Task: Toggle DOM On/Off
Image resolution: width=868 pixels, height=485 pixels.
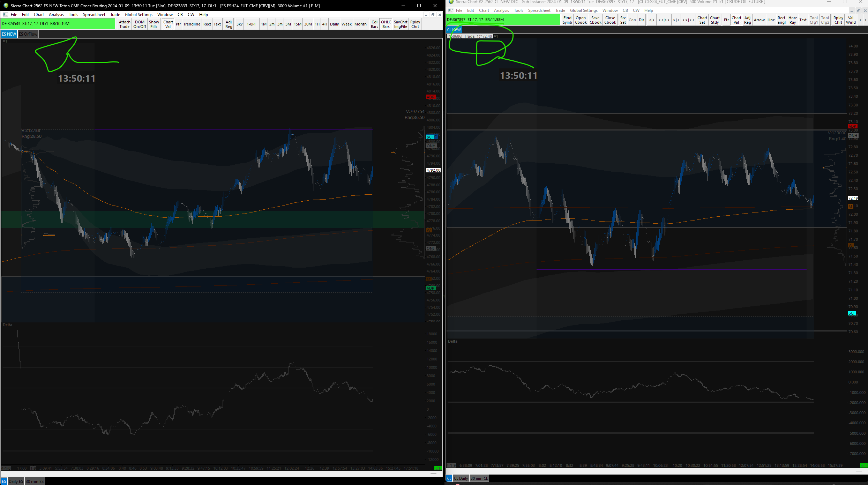Action: [x=140, y=24]
